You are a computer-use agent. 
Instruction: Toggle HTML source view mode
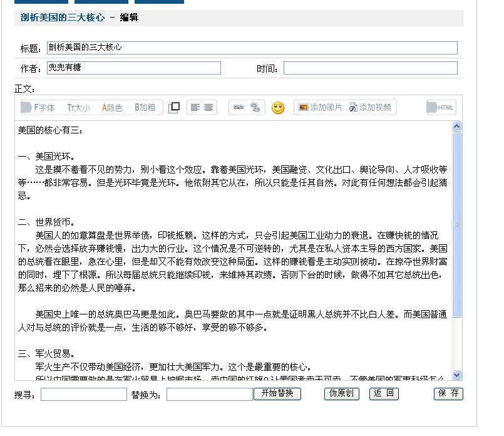tap(441, 107)
